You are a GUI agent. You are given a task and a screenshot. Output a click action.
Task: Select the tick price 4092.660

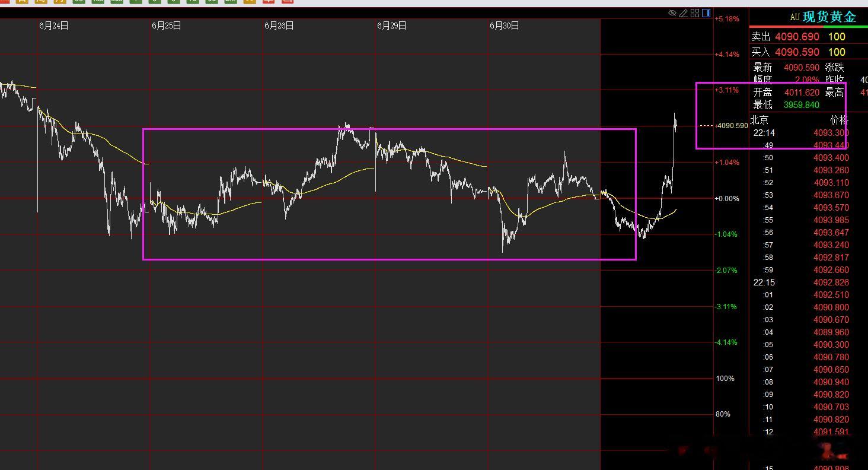pos(831,270)
